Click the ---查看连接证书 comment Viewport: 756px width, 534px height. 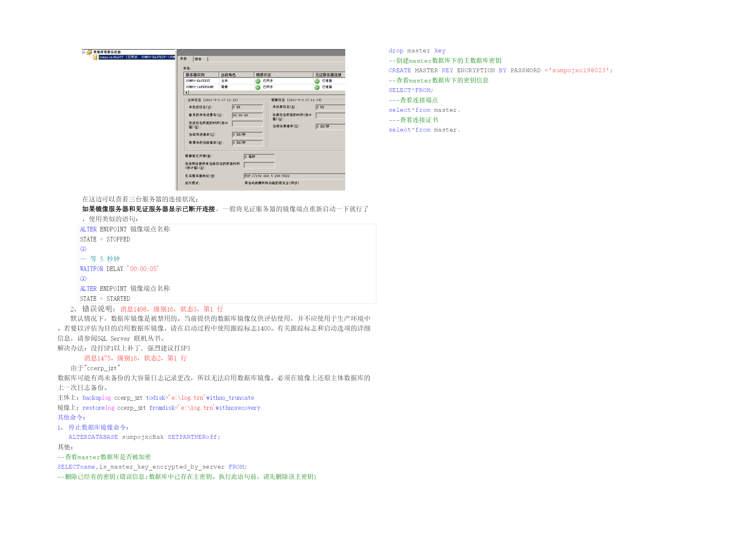[413, 120]
